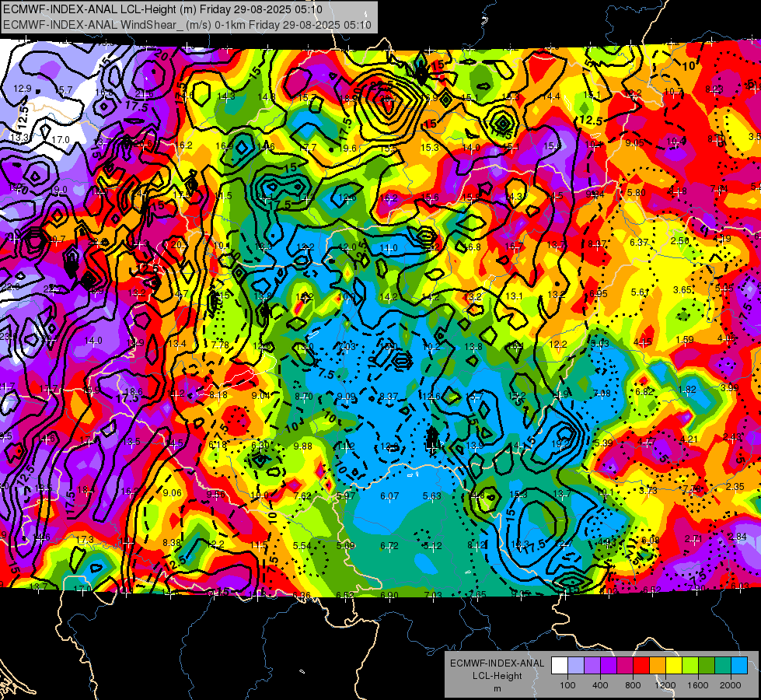Screen dimensions: 761x700
Task: Click the '1200' tick label in the legend
Action: pos(665,685)
